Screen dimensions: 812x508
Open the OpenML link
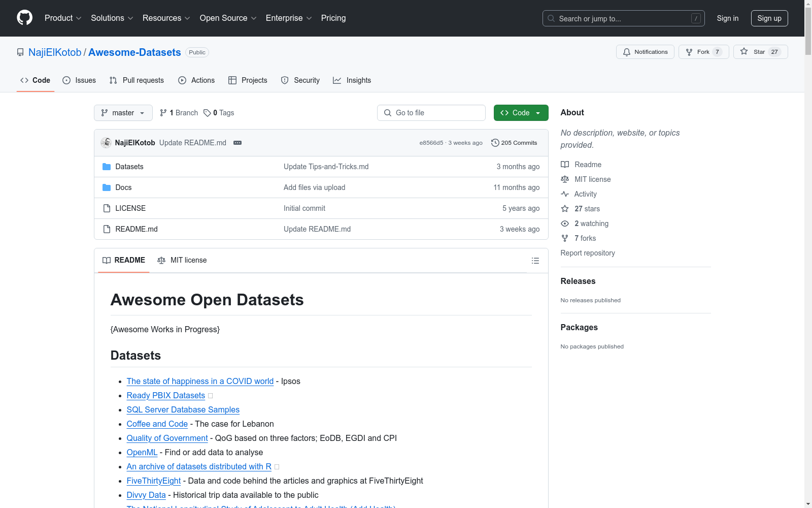(142, 452)
